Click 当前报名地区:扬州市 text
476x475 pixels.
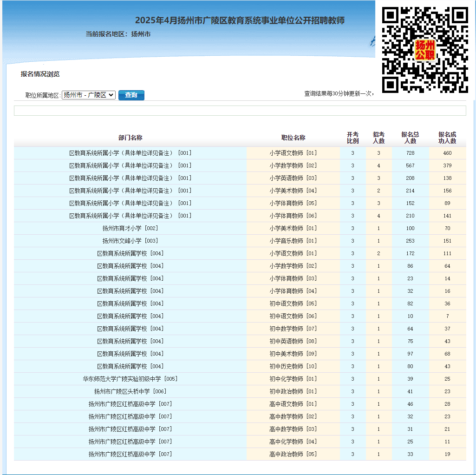118,34
